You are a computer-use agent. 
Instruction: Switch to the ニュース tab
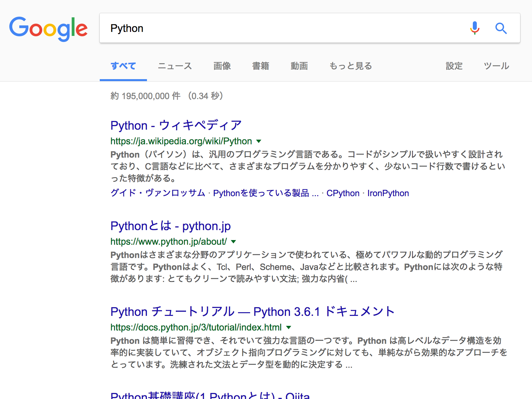tap(175, 66)
